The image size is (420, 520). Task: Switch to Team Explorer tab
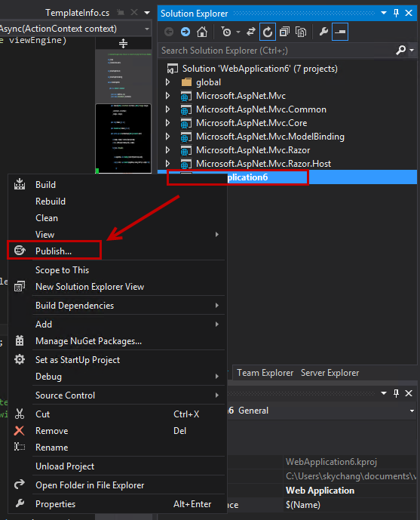265,373
